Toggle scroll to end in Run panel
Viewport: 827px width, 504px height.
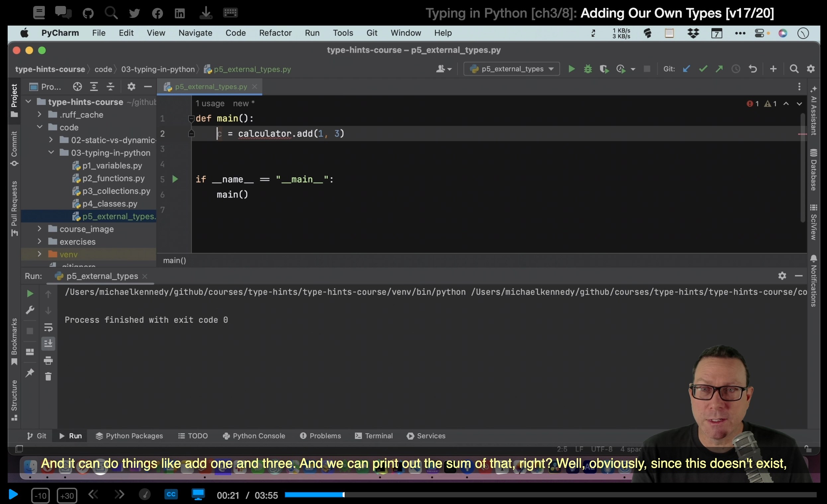click(48, 344)
